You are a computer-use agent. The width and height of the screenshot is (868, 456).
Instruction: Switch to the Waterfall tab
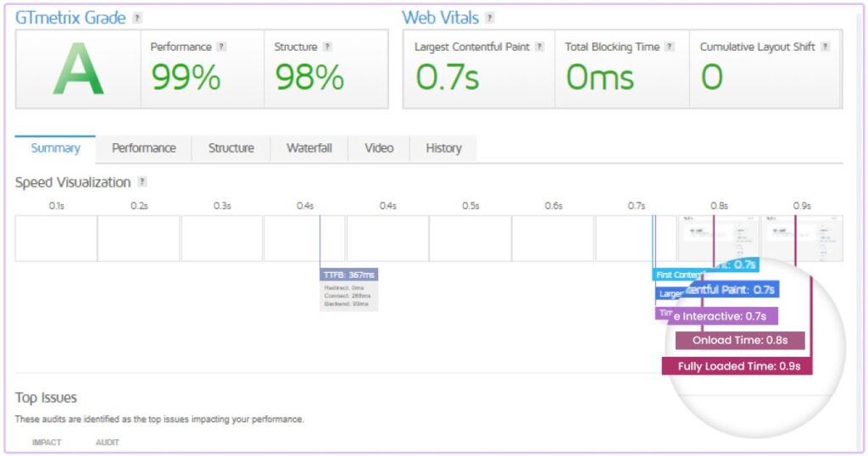(x=309, y=148)
